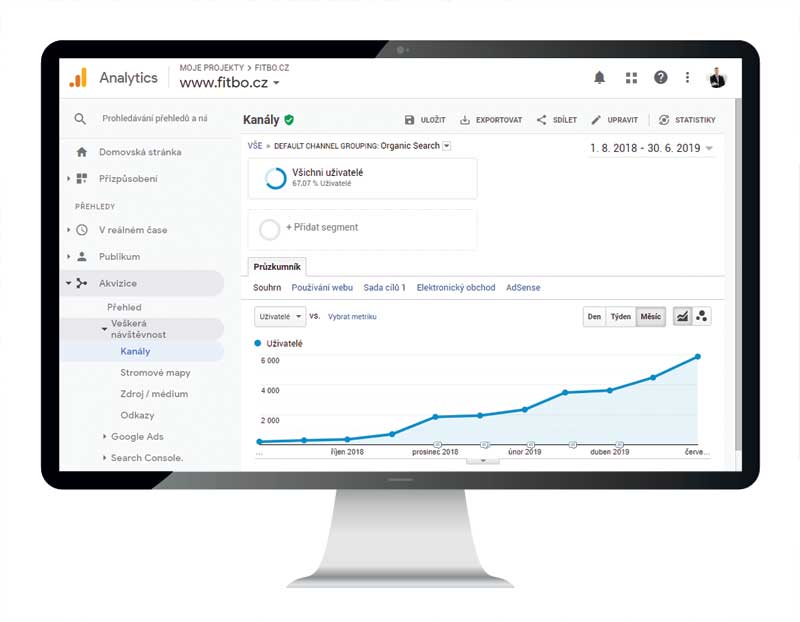Collapse the Akvizice section arrow

pyautogui.click(x=68, y=283)
